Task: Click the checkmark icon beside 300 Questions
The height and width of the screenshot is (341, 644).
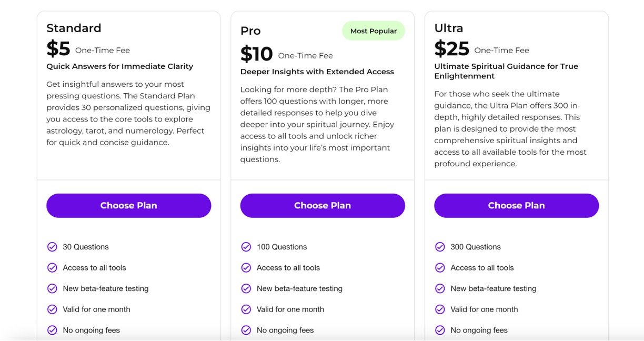Action: click(x=440, y=247)
